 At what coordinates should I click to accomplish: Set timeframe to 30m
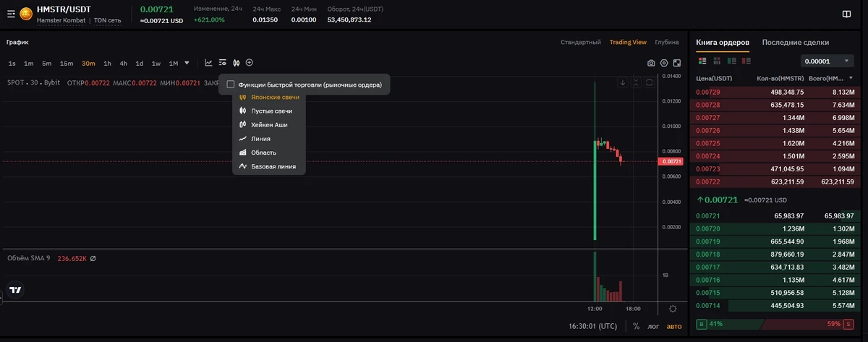click(88, 64)
